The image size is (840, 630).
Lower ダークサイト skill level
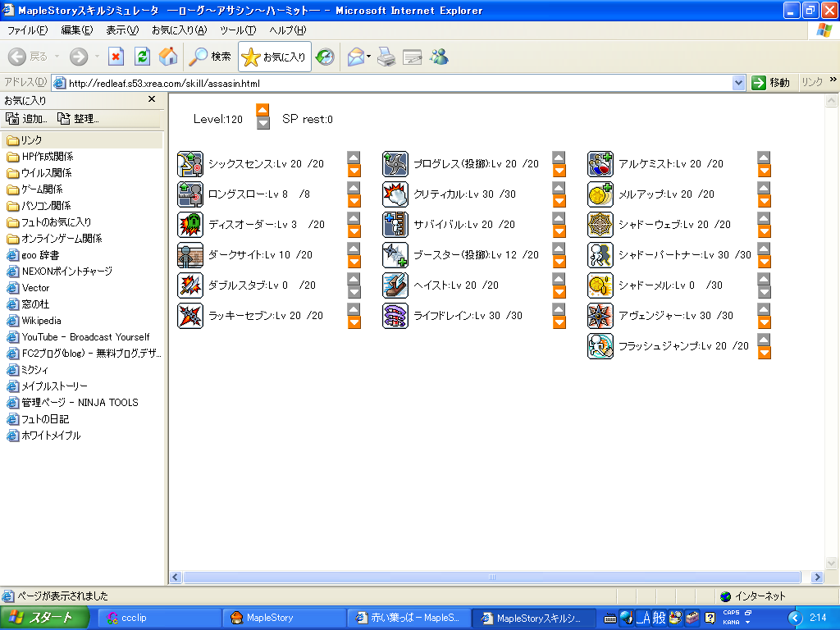[x=354, y=262]
